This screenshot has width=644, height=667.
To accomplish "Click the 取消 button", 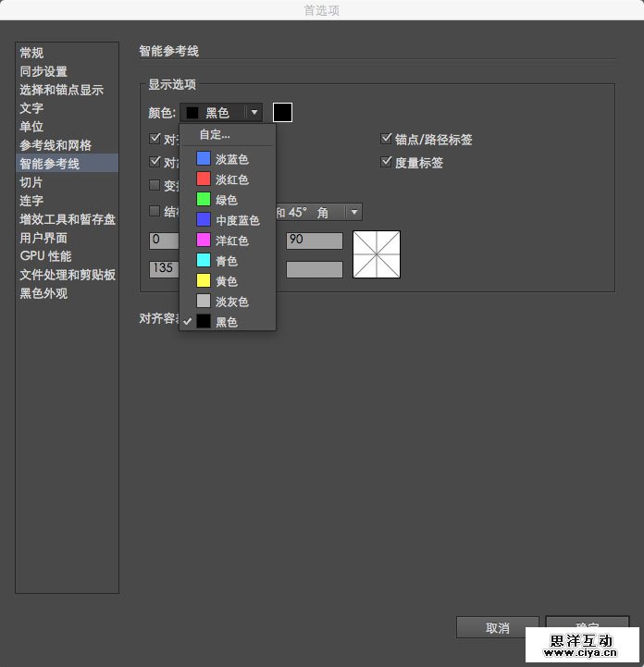I will (497, 628).
